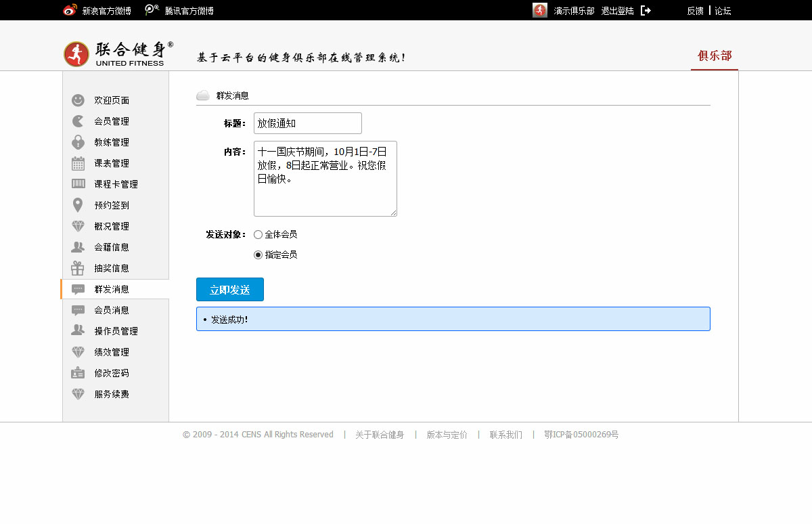This screenshot has height=524, width=812.
Task: Click the Tencent Weibo logo icon
Action: point(152,10)
